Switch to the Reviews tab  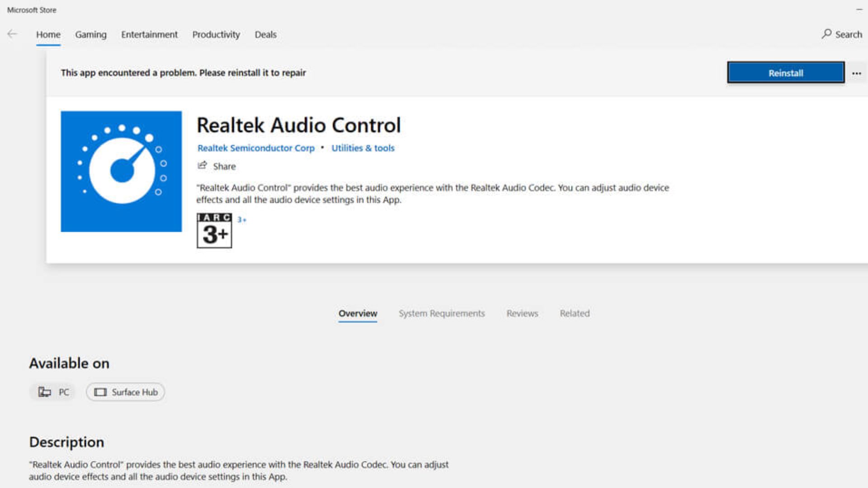[522, 313]
